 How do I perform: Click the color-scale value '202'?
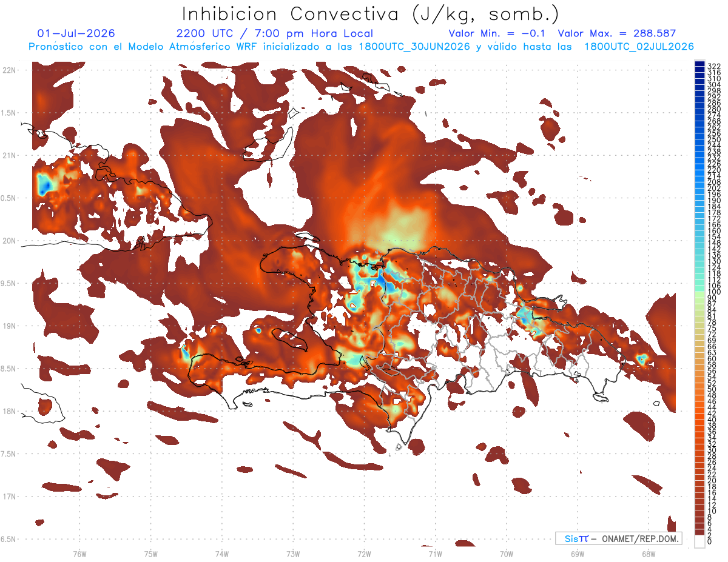point(714,189)
